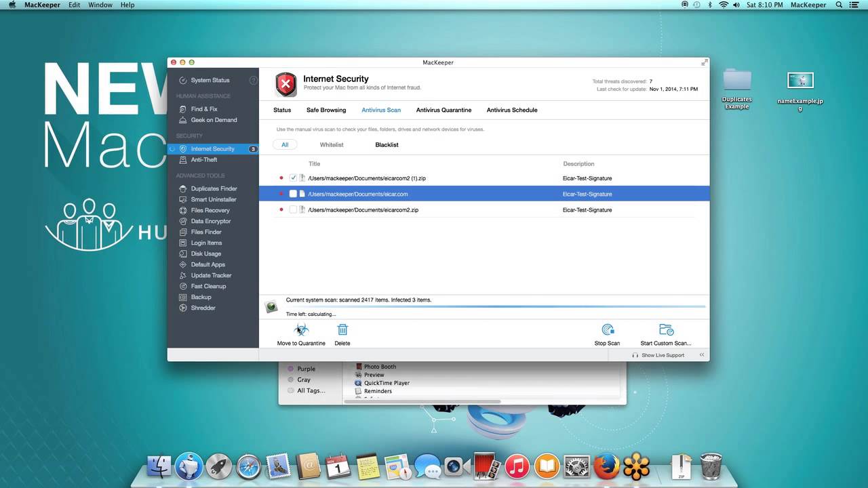
Task: Switch to the Antivirus Quarantine tab
Action: coord(443,110)
